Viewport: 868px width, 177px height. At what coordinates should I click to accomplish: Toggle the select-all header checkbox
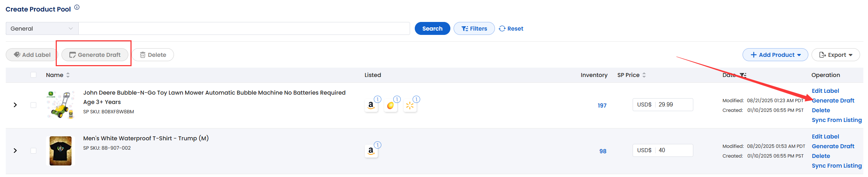pyautogui.click(x=33, y=75)
